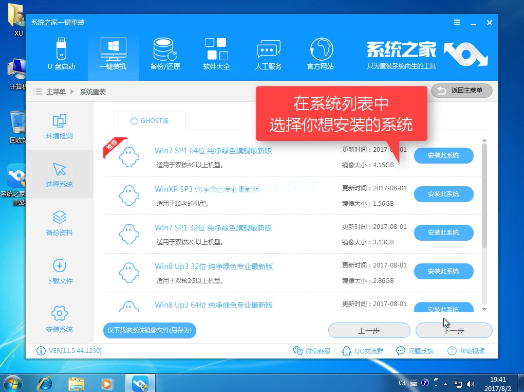Viewport: 524px width, 392px height.
Task: Click 主菜单 in breadcrumb
Action: (56, 92)
